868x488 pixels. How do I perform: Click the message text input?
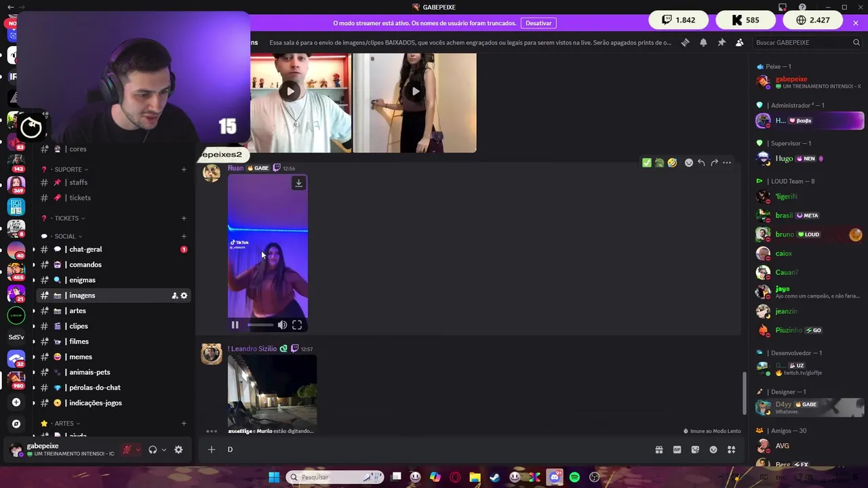(434, 449)
